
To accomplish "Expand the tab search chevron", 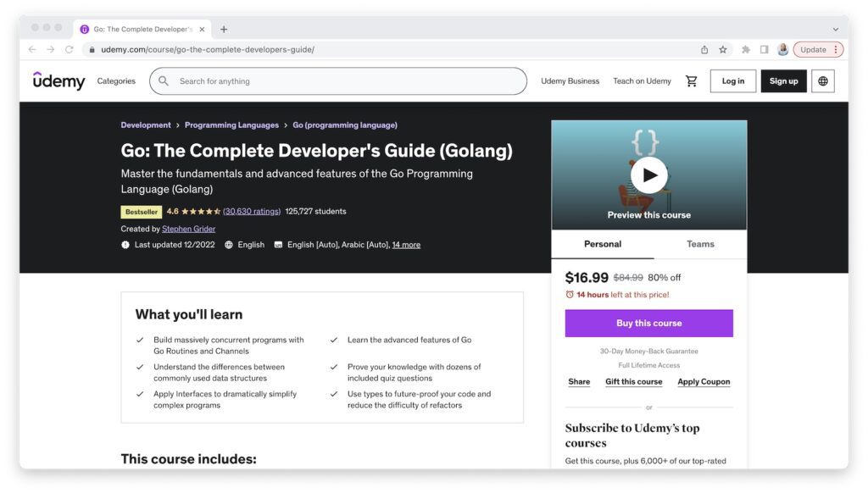I will click(x=835, y=30).
